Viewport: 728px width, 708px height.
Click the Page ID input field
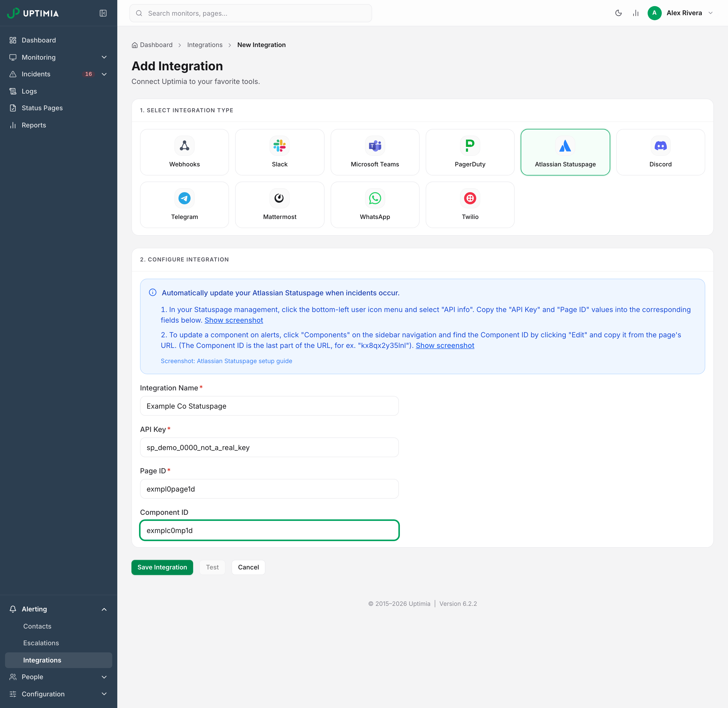269,489
